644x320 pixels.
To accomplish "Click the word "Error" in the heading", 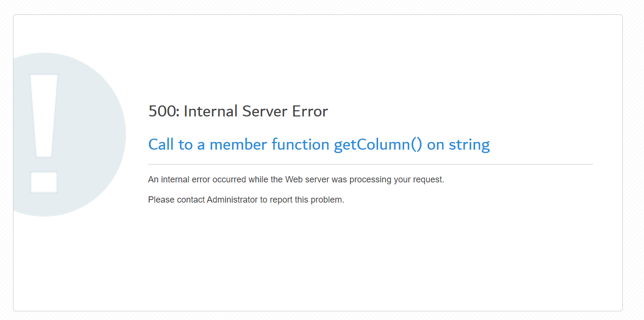I will point(310,111).
